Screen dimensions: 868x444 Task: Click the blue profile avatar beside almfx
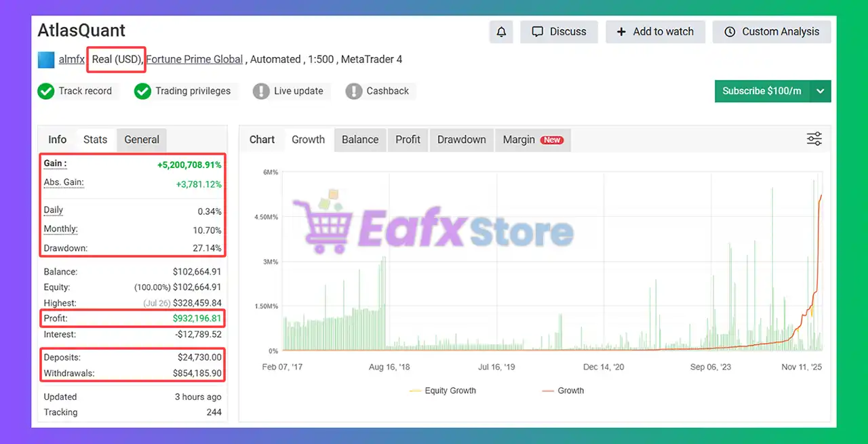(45, 60)
